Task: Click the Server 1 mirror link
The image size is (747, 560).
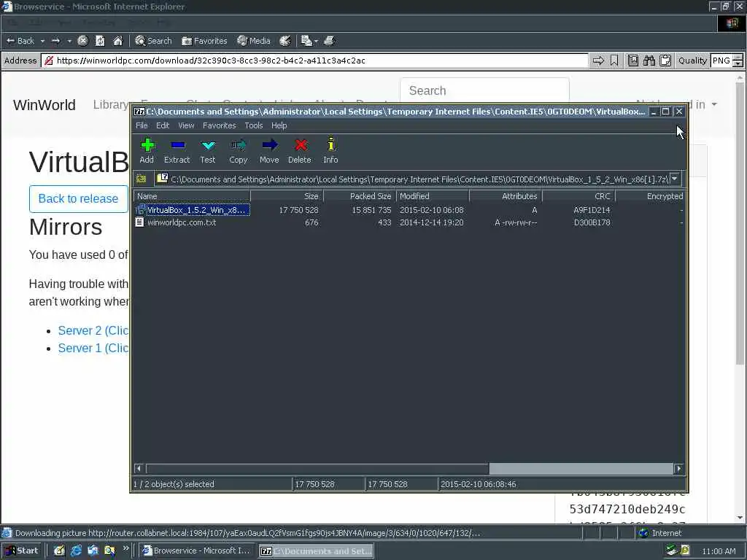Action: (x=93, y=348)
